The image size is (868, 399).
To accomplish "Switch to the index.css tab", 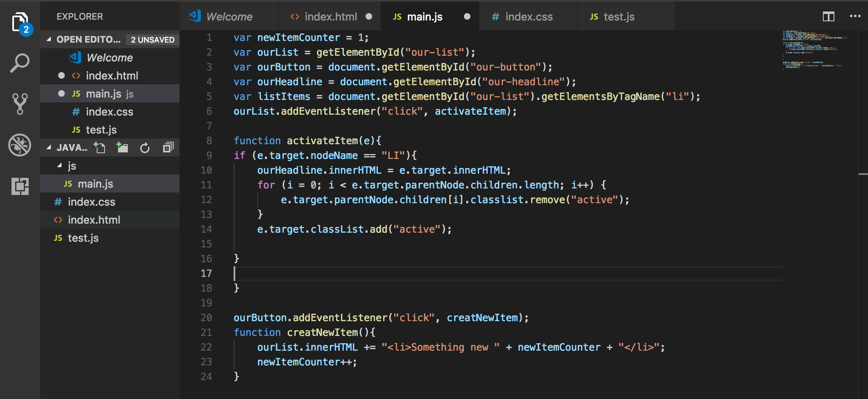I will (528, 16).
